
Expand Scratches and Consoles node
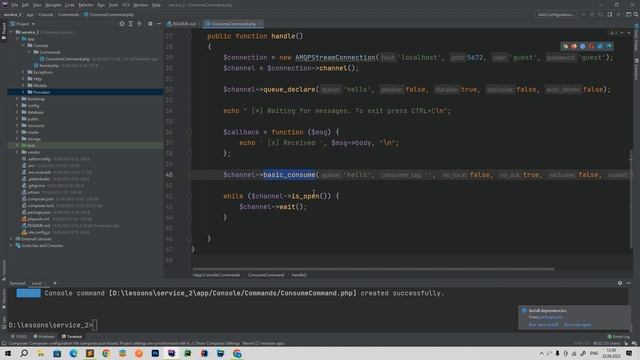tap(11, 246)
